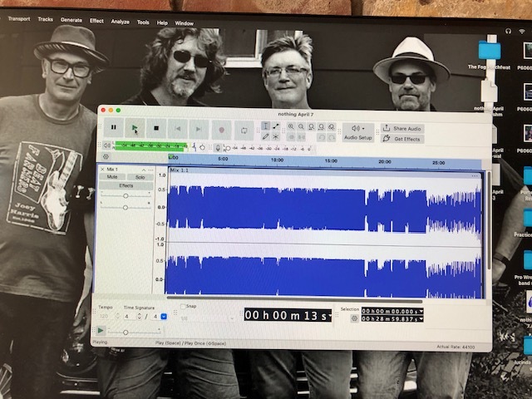The height and width of the screenshot is (399, 532).
Task: Stop playback with the Stop button
Action: pyautogui.click(x=156, y=128)
